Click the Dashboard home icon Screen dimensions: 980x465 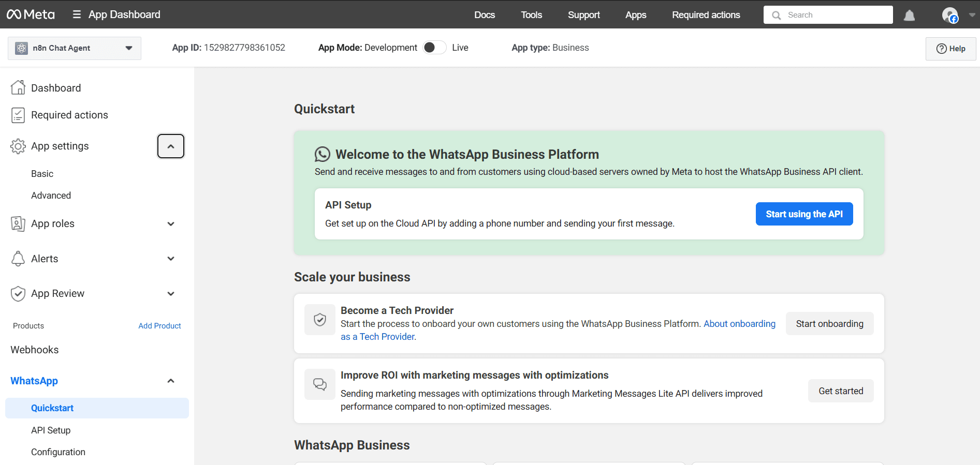click(18, 88)
